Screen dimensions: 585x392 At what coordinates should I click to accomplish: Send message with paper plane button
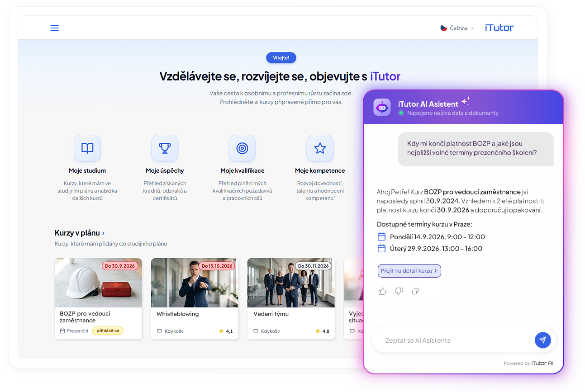coord(543,340)
